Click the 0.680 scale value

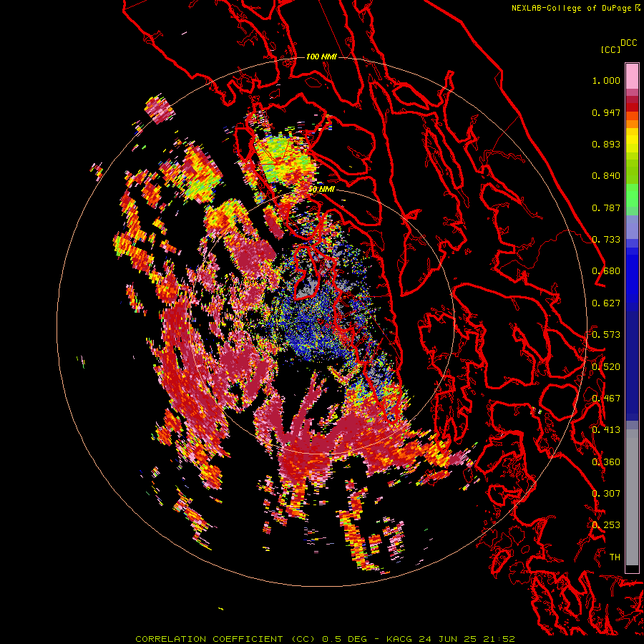(606, 271)
